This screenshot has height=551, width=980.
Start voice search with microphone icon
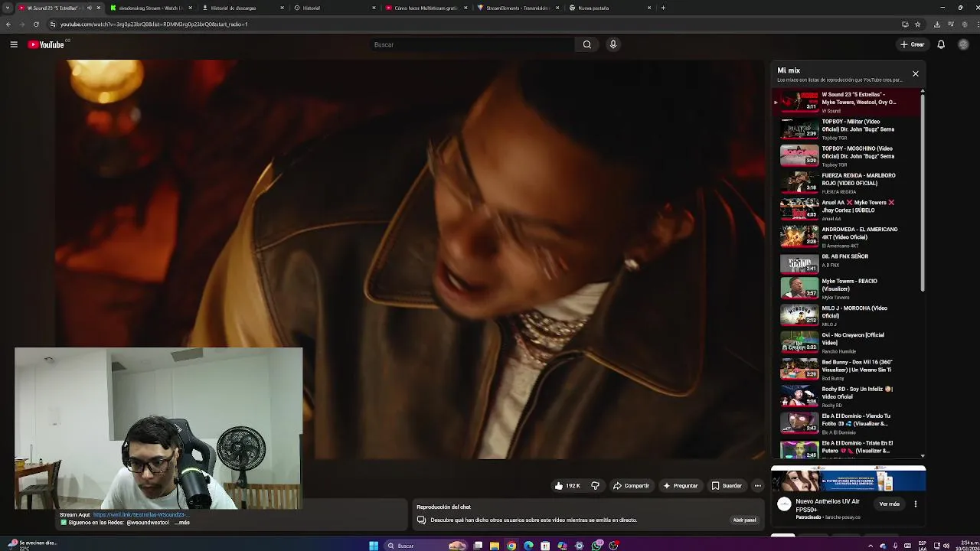pos(612,44)
